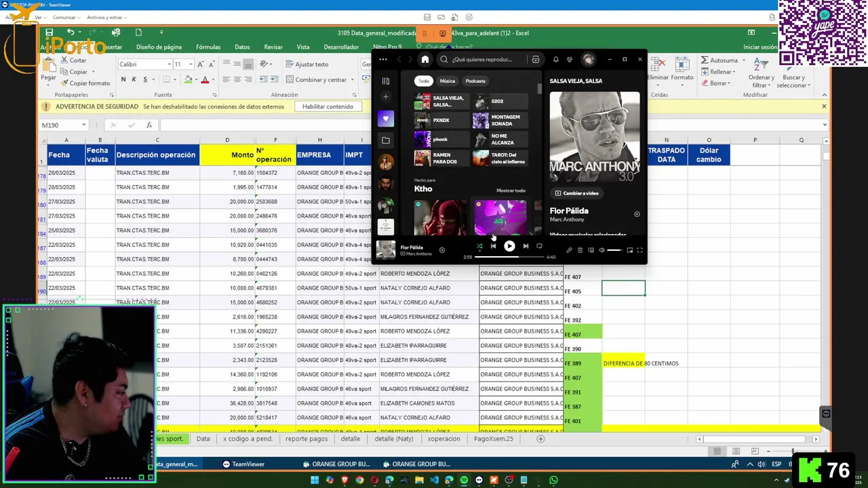The height and width of the screenshot is (488, 868).
Task: Save the Excel workbook with the disk icon
Action: pyautogui.click(x=50, y=33)
